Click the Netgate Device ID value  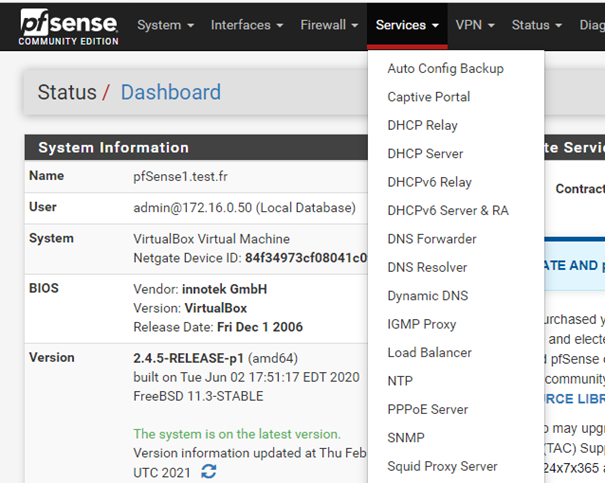pyautogui.click(x=306, y=258)
